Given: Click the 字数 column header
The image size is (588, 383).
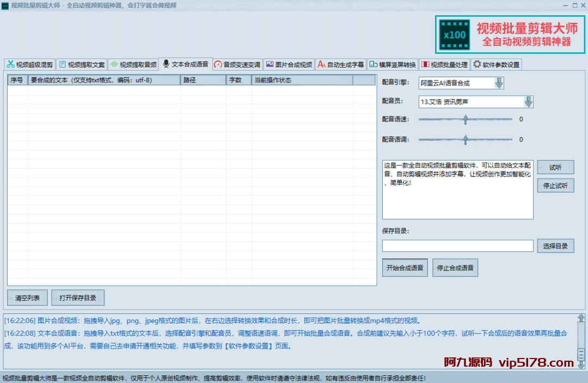Looking at the screenshot, I should [235, 81].
